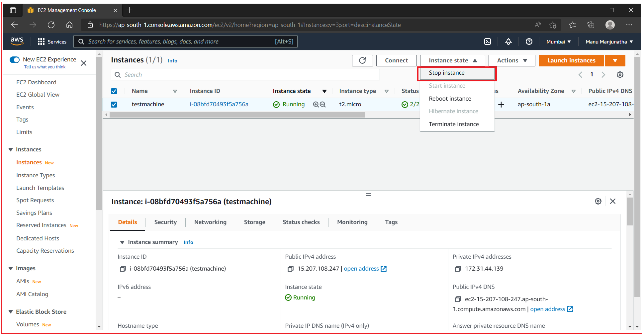Open the notifications bell
The image size is (644, 335).
[x=508, y=42]
